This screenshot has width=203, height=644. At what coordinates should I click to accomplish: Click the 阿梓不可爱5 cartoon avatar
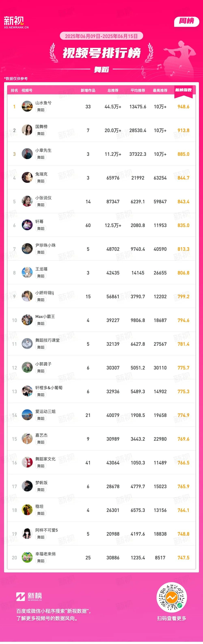tap(27, 534)
